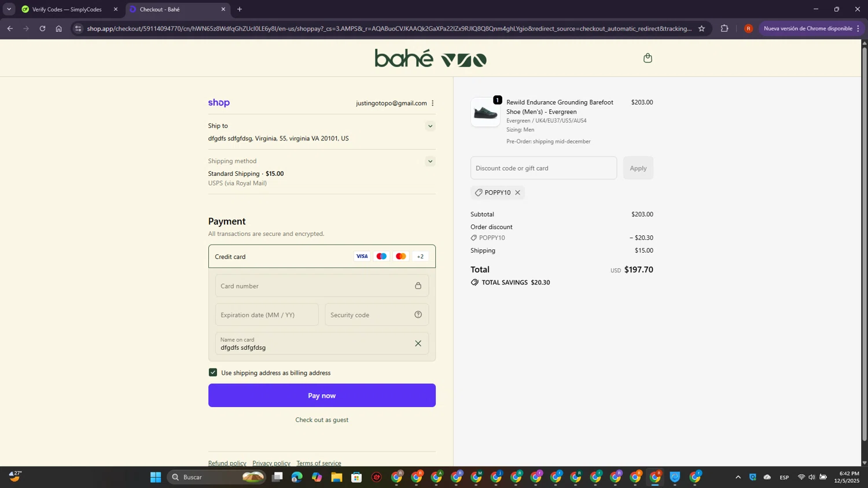868x488 pixels.
Task: Open the Chrome extensions menu
Action: (x=724, y=28)
